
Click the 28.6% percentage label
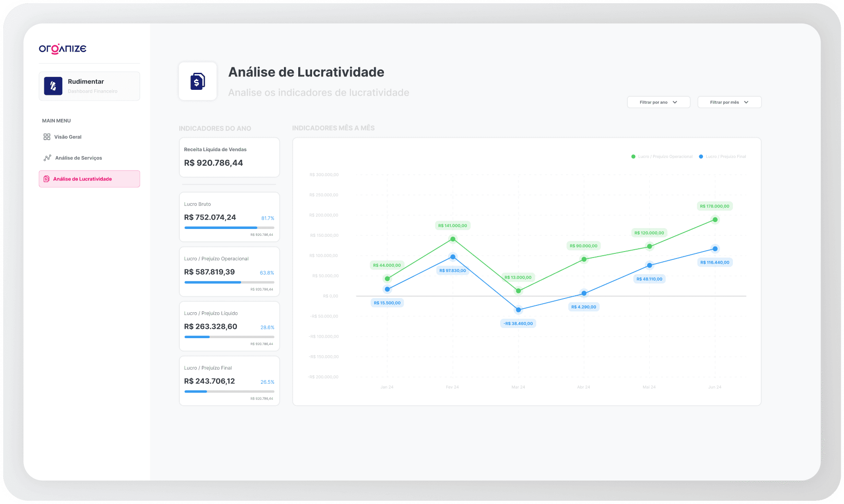tap(267, 328)
